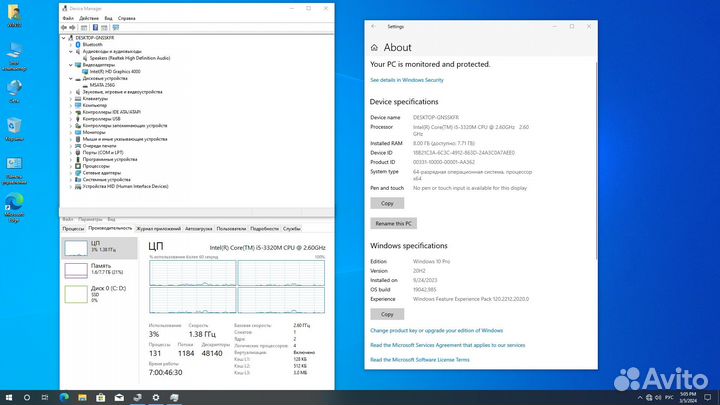Click Forward arrow in Device Manager toolbar
Viewport: 720px width, 405px height.
pyautogui.click(x=72, y=28)
